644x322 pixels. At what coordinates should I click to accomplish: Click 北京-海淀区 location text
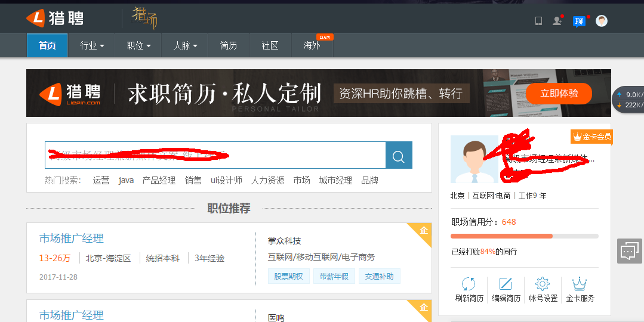coord(108,258)
